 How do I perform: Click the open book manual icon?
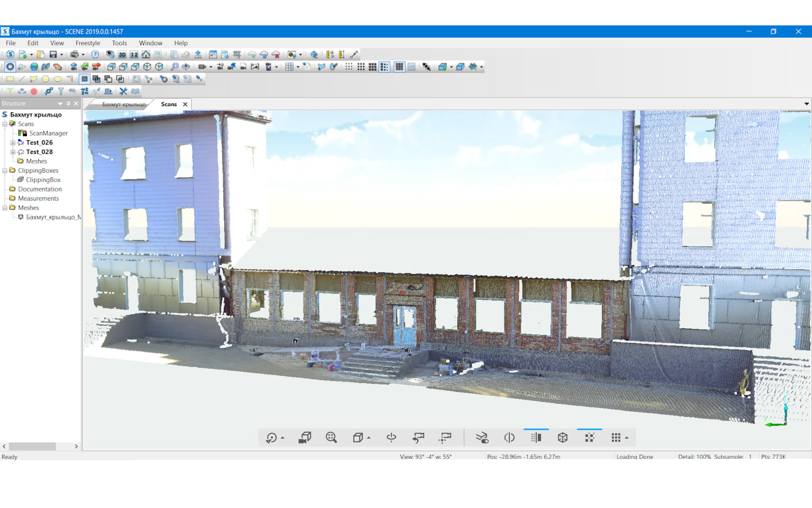136,91
